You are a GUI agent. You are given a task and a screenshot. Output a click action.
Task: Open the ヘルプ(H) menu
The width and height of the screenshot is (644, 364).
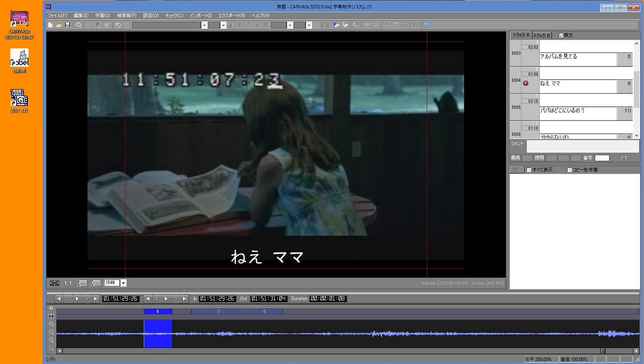coord(260,16)
